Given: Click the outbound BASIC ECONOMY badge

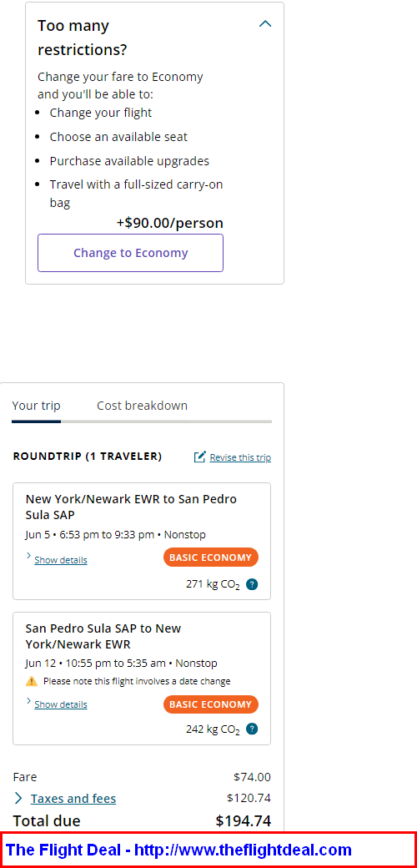Looking at the screenshot, I should coord(211,558).
